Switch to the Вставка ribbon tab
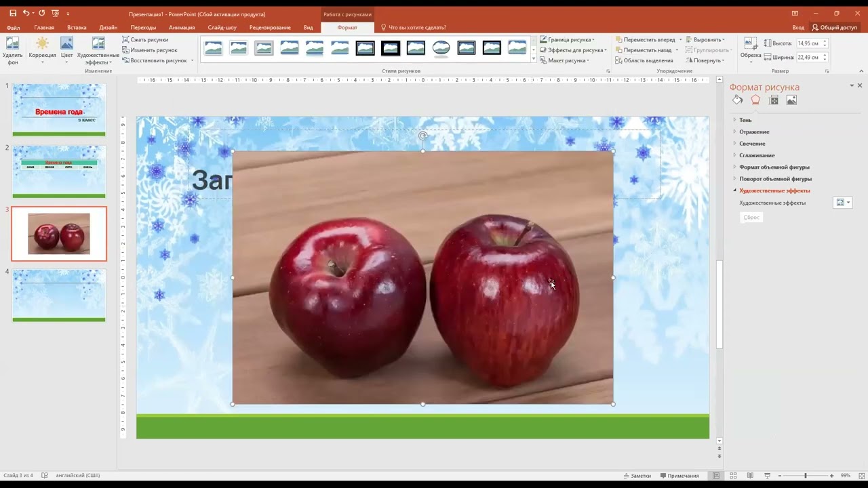 pyautogui.click(x=77, y=28)
